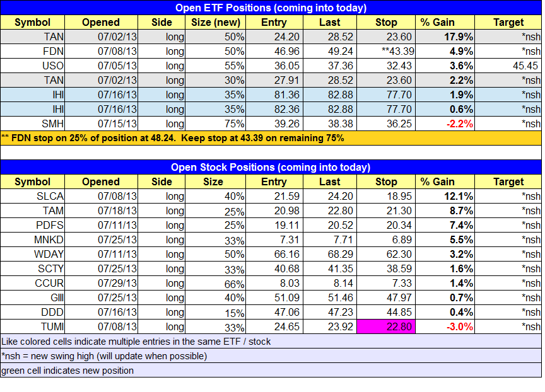Select the 55% size cell for USO
Viewport: 545px width, 392px height.
pyautogui.click(x=216, y=66)
